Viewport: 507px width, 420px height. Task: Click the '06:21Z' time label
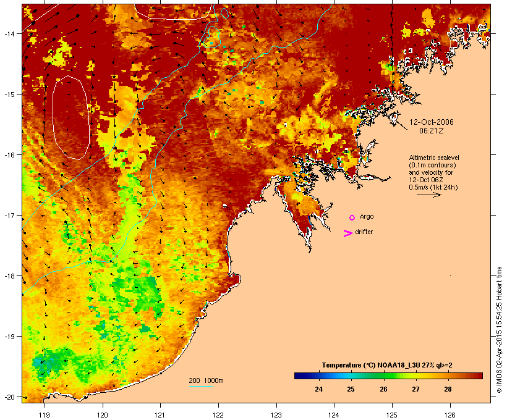click(x=432, y=131)
